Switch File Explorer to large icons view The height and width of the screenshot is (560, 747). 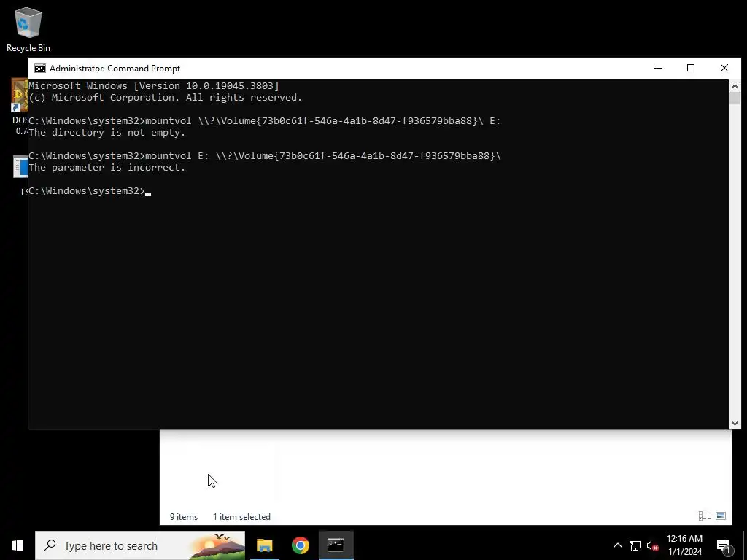pyautogui.click(x=721, y=516)
